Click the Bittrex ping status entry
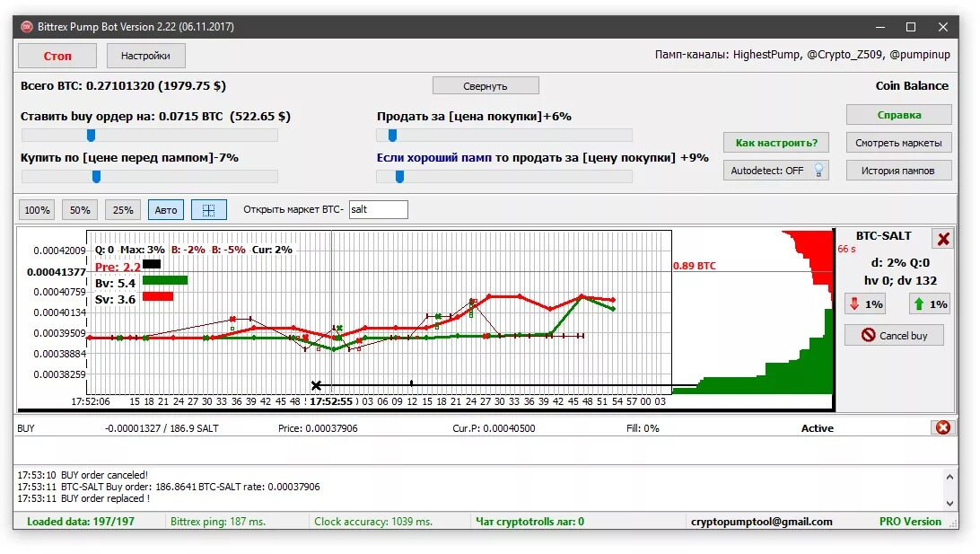 point(218,522)
